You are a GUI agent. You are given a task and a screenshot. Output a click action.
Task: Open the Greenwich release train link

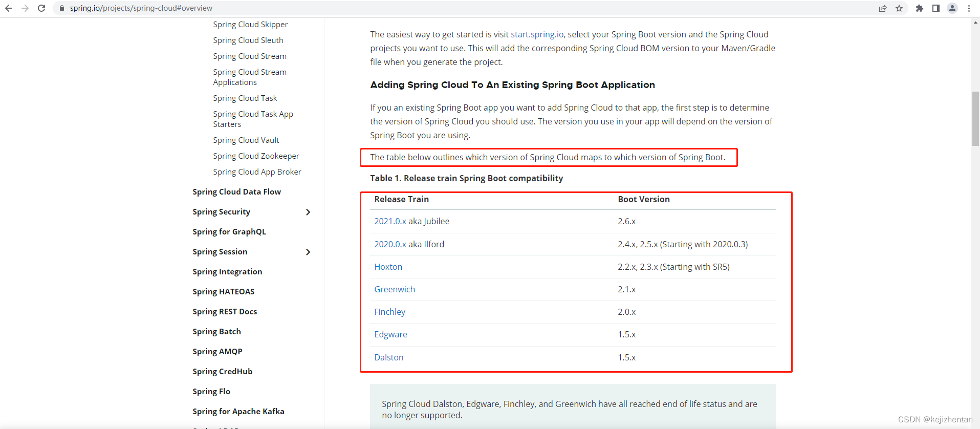[395, 289]
